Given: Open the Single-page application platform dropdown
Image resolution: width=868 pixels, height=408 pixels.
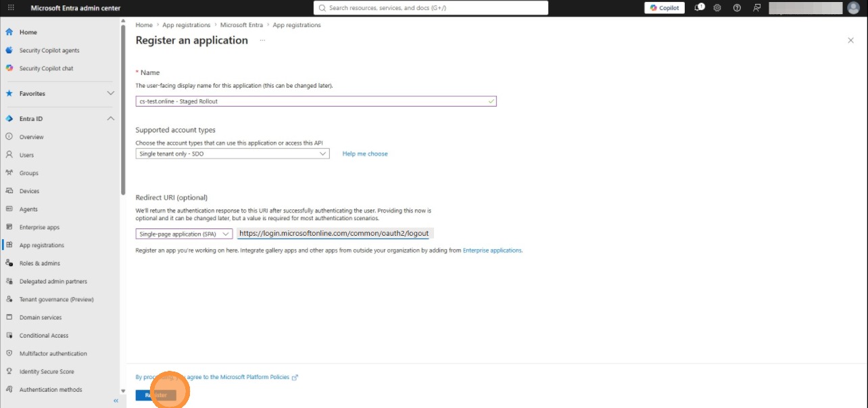Looking at the screenshot, I should coord(184,234).
